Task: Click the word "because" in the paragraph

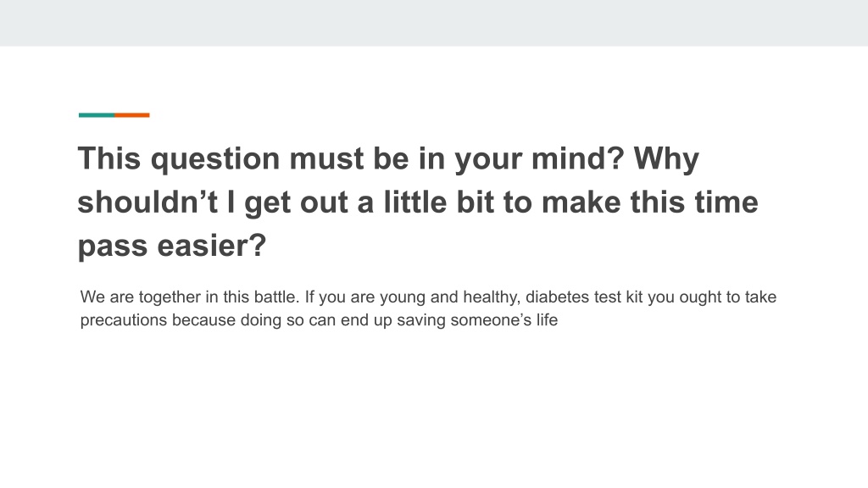Action: point(203,320)
